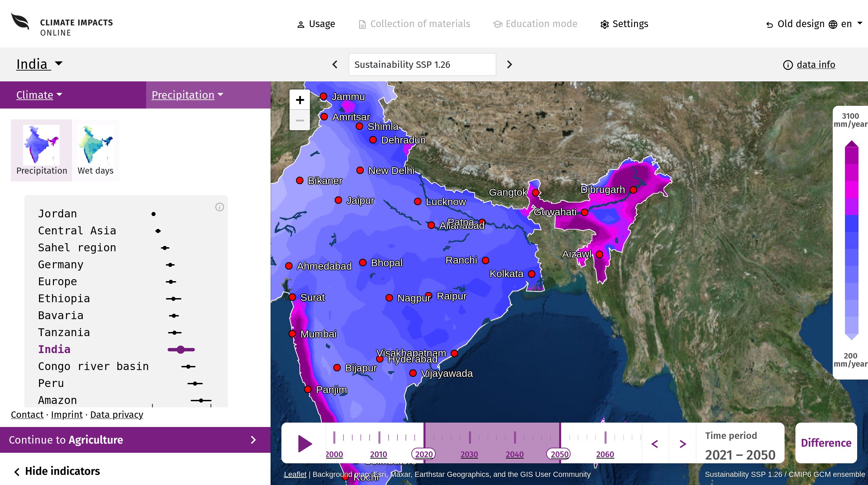Open the Sustainability SSP 1.26 scenario selector
Viewport: 868px width, 485px height.
pos(422,64)
